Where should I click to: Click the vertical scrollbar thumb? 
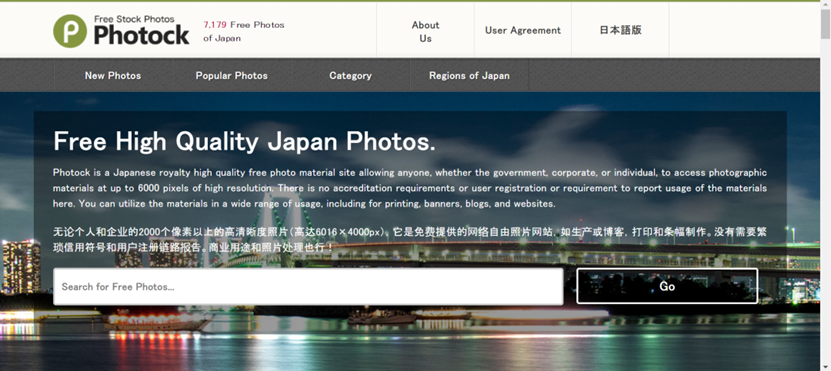click(825, 24)
